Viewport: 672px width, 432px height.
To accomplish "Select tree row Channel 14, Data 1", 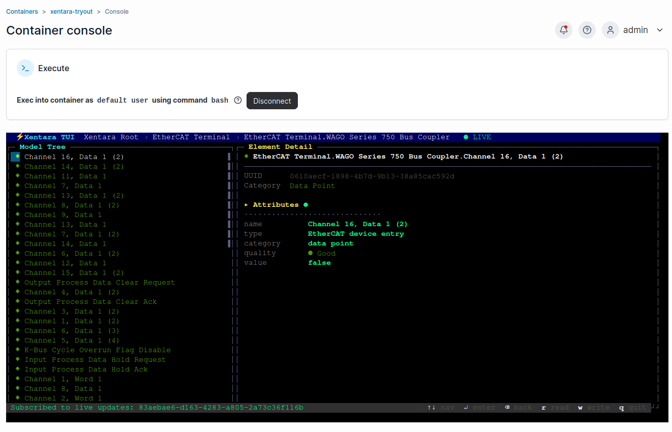I will pyautogui.click(x=65, y=244).
